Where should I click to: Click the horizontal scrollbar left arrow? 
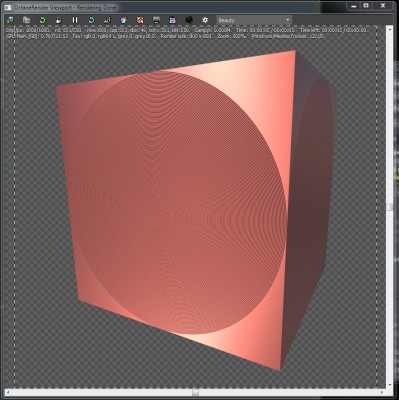tap(8, 392)
